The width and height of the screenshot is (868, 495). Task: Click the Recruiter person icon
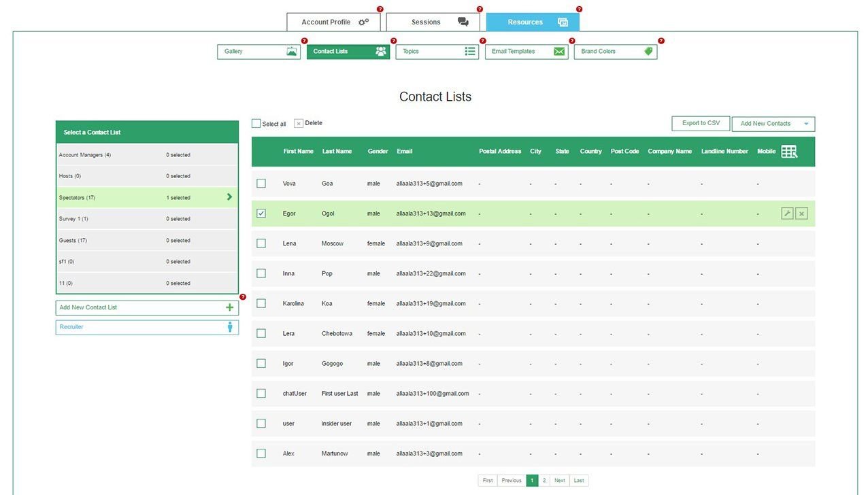[x=229, y=327]
